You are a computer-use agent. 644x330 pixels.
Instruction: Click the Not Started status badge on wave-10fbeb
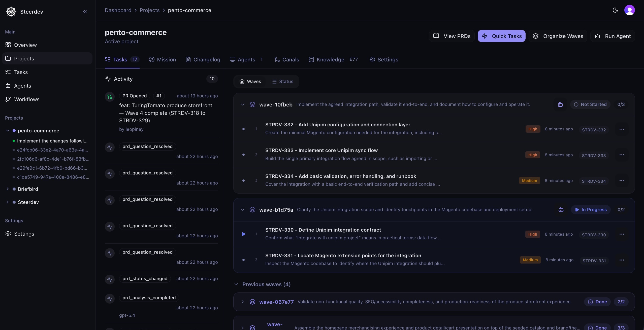click(x=590, y=104)
